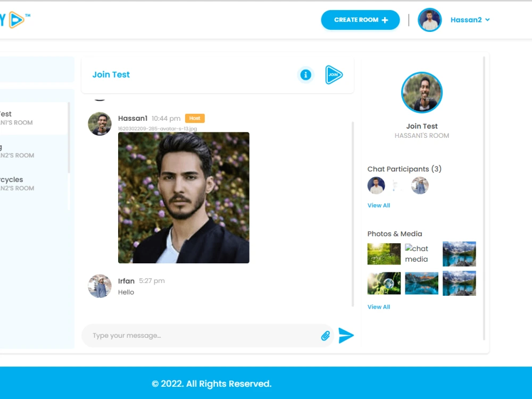Click first chat participant avatar

(x=376, y=185)
